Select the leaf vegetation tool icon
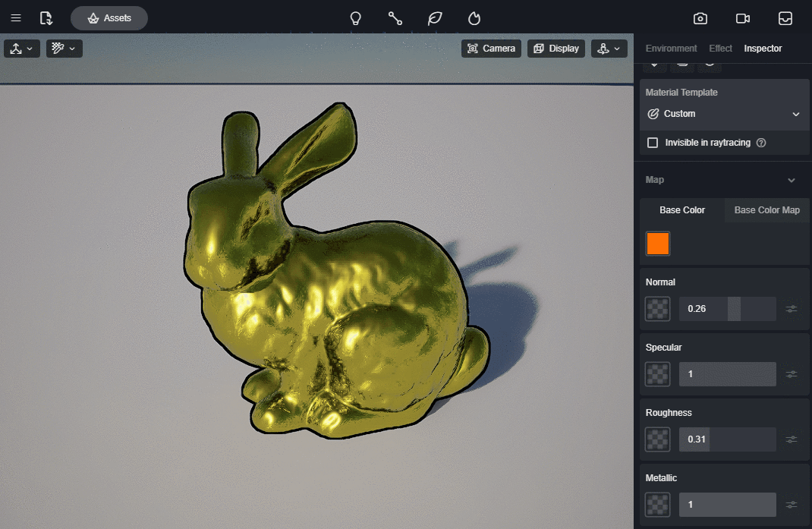 (435, 19)
